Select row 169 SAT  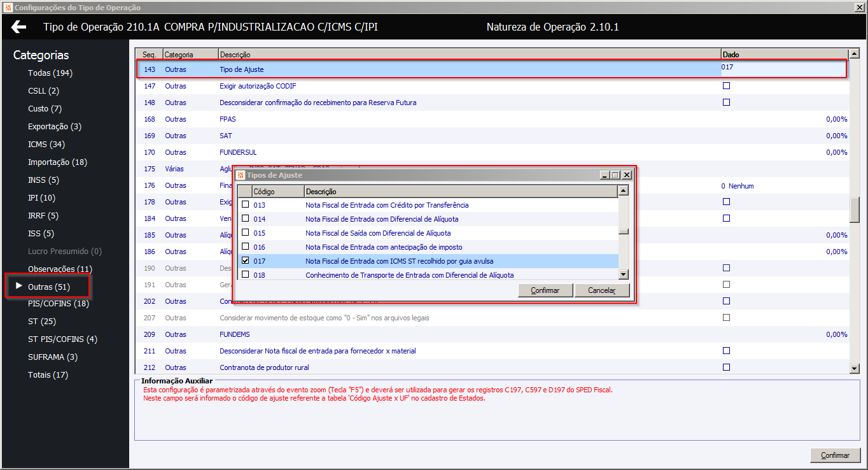tap(493, 136)
